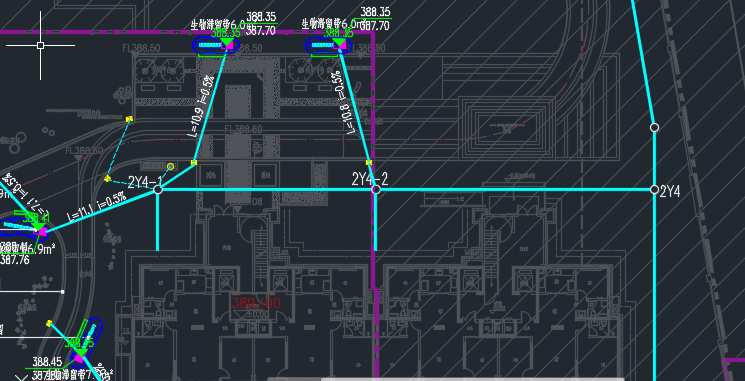Select the FL388.60 floor level label

tap(243, 129)
